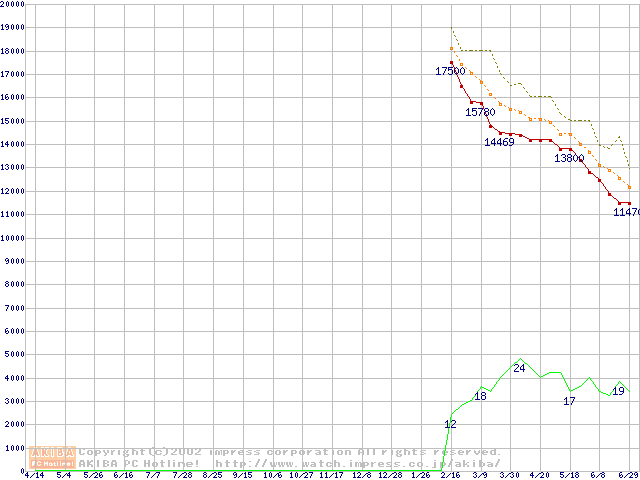Click the green series label 17
The width and height of the screenshot is (640, 480).
tap(569, 401)
